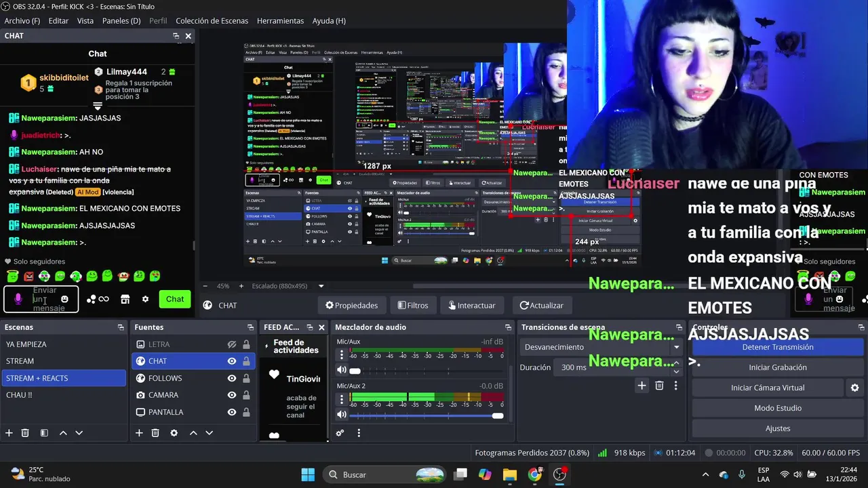The height and width of the screenshot is (488, 868).
Task: Open Ajustes settings button
Action: (x=778, y=428)
